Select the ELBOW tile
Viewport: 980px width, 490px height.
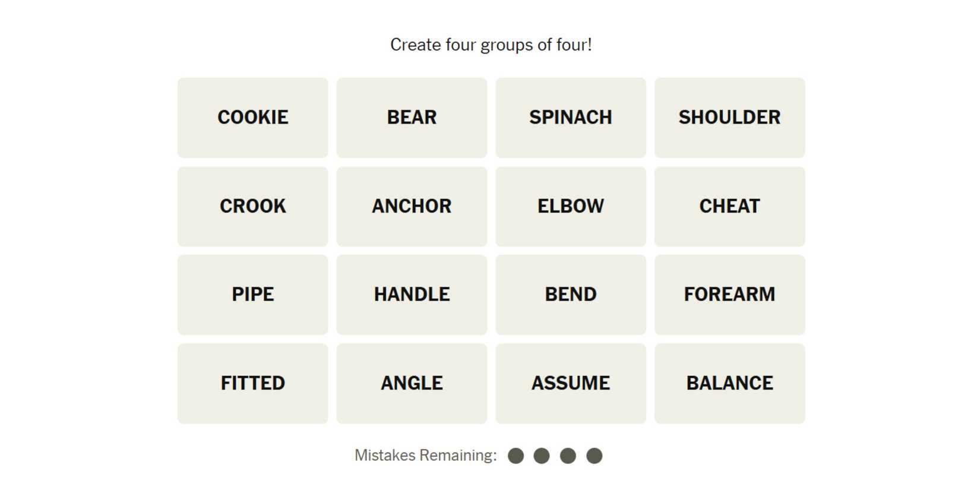[570, 206]
